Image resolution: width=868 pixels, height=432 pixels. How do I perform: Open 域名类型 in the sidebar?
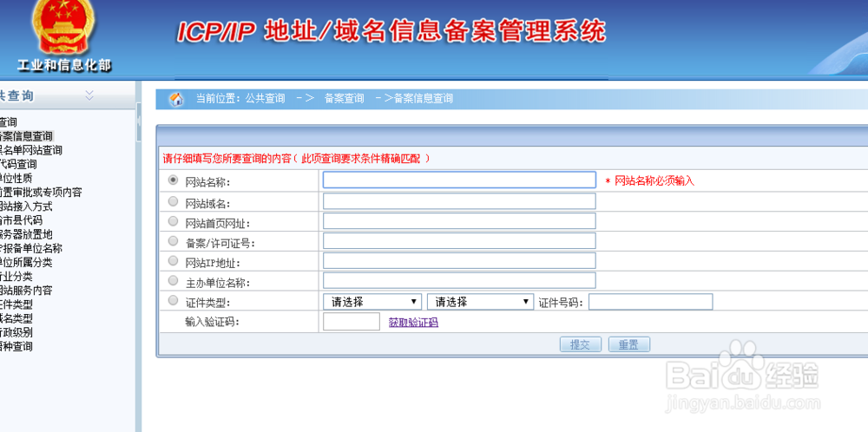click(x=16, y=318)
